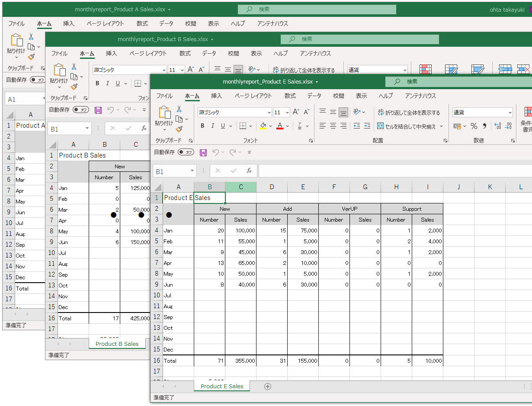Open アンテナハウス tab in Product E window
532x406 pixels.
(420, 96)
